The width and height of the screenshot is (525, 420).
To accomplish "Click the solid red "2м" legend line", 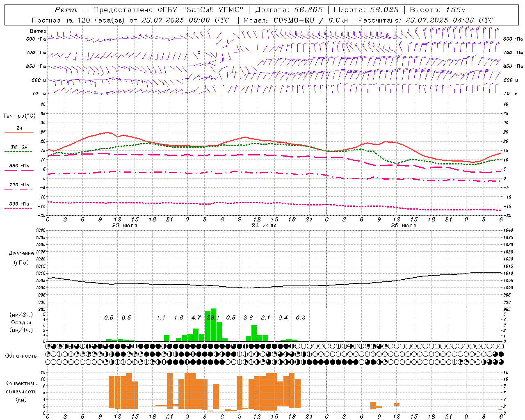I will [x=19, y=132].
